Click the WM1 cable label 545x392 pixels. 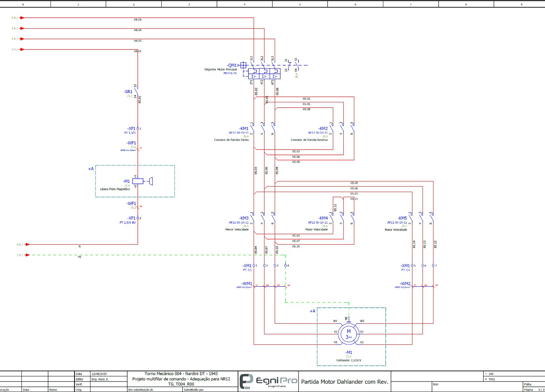coord(247,283)
